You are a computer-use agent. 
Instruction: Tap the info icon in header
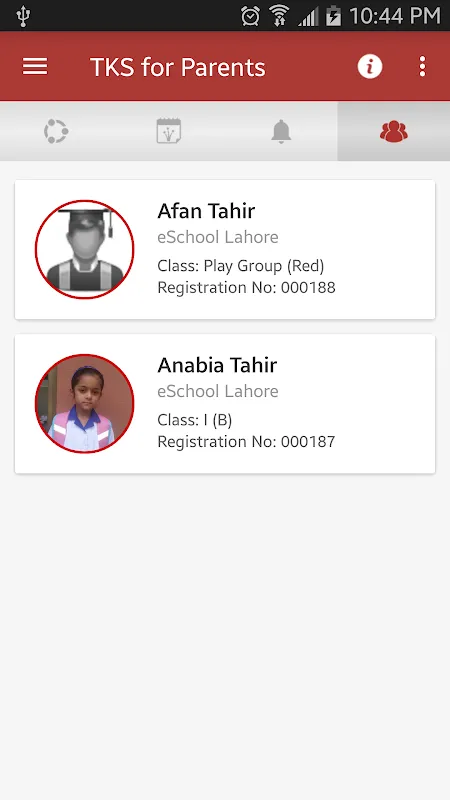pyautogui.click(x=370, y=66)
